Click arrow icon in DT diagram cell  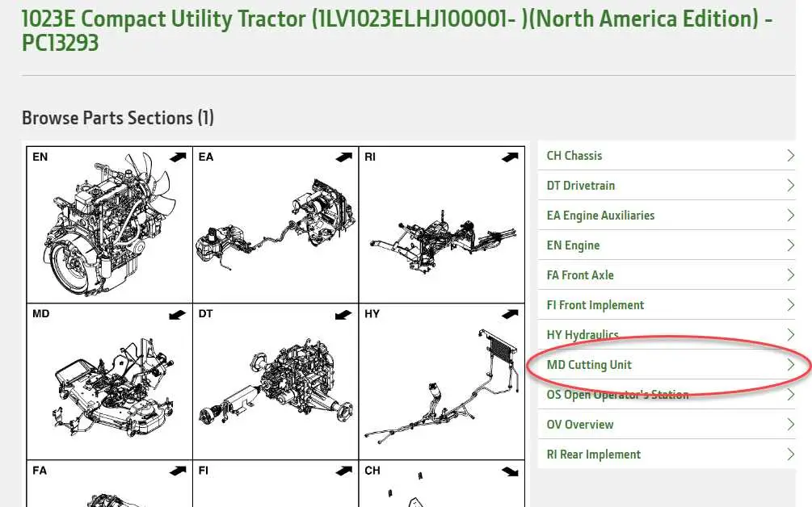343,315
